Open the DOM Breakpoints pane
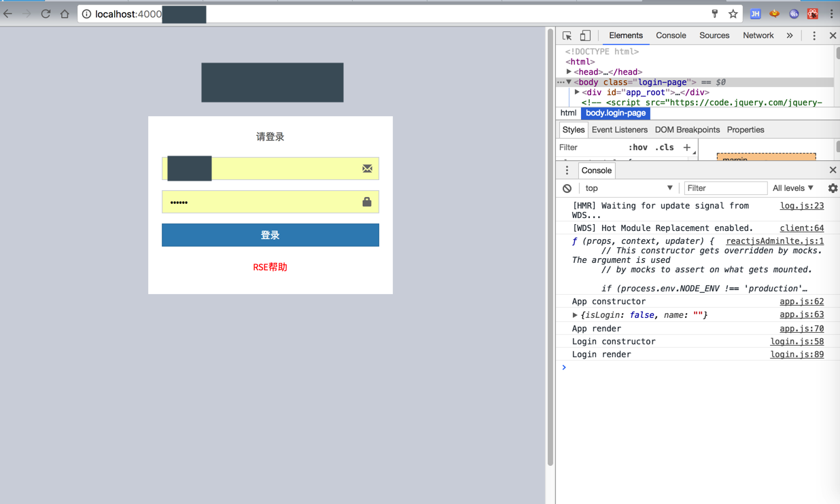Image resolution: width=840 pixels, height=504 pixels. pyautogui.click(x=687, y=130)
